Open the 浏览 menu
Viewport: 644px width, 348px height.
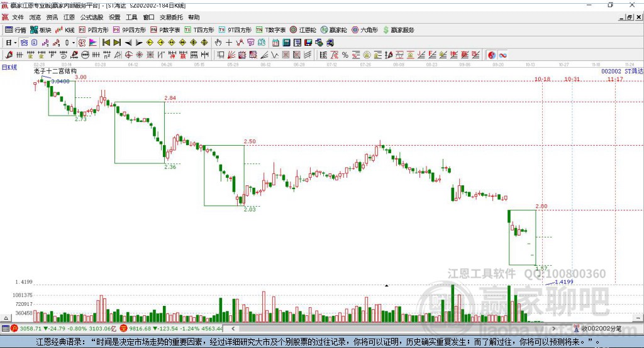35,17
